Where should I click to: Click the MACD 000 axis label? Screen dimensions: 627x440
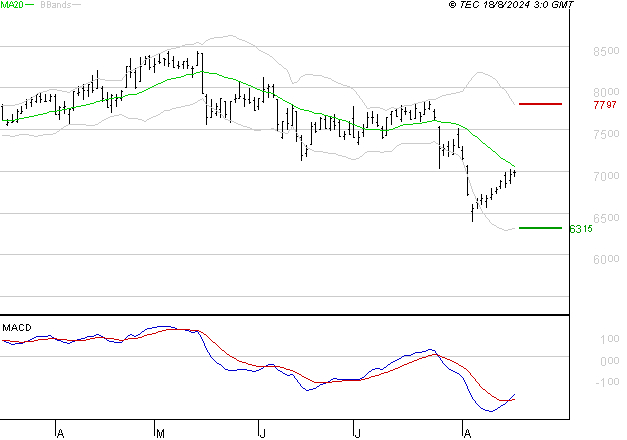(610, 361)
